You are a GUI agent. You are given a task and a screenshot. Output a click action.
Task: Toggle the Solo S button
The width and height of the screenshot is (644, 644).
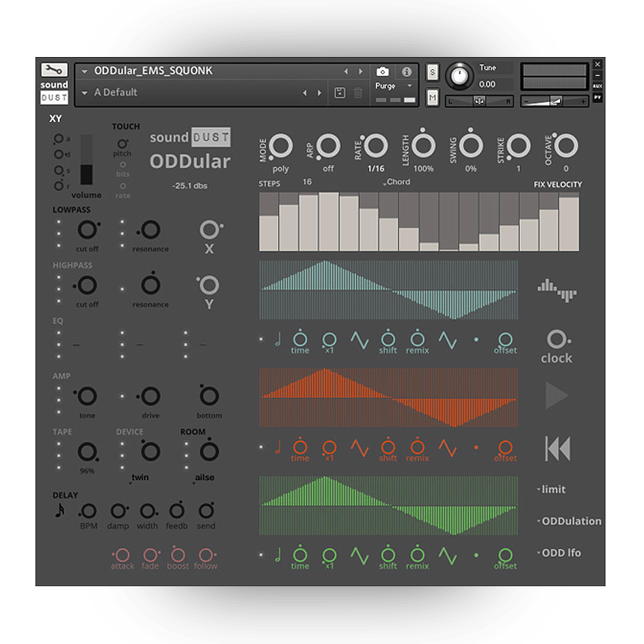pyautogui.click(x=432, y=72)
